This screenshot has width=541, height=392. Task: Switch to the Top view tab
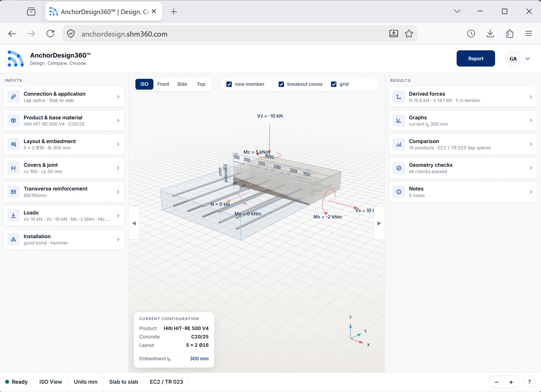click(x=201, y=84)
